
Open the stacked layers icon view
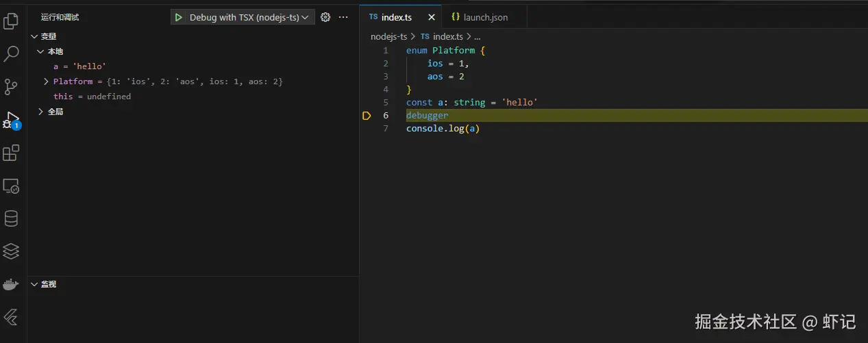pyautogui.click(x=11, y=251)
